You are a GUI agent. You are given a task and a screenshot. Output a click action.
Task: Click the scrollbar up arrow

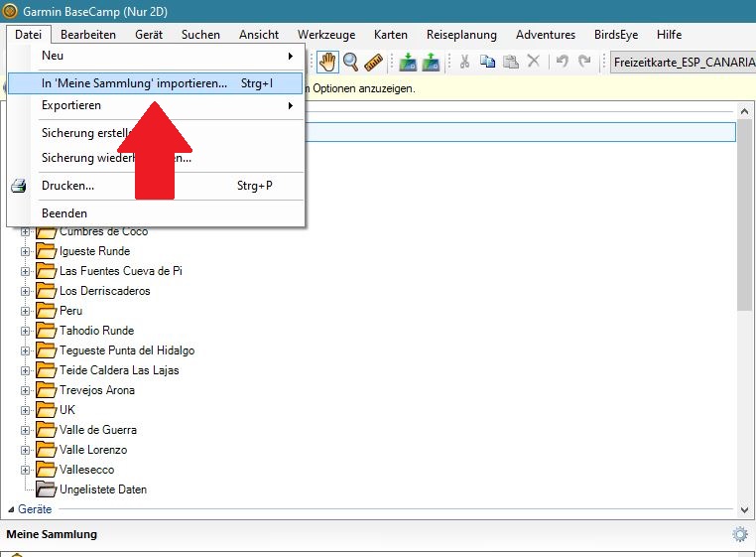pyautogui.click(x=744, y=111)
